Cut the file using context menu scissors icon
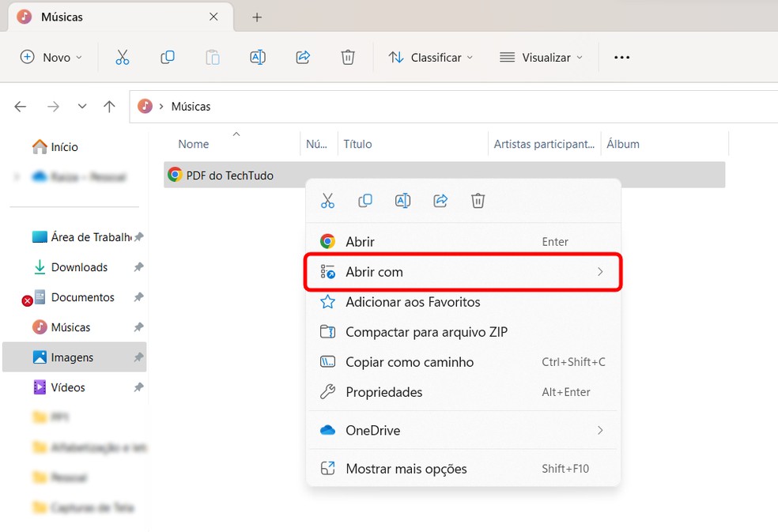 pos(327,200)
